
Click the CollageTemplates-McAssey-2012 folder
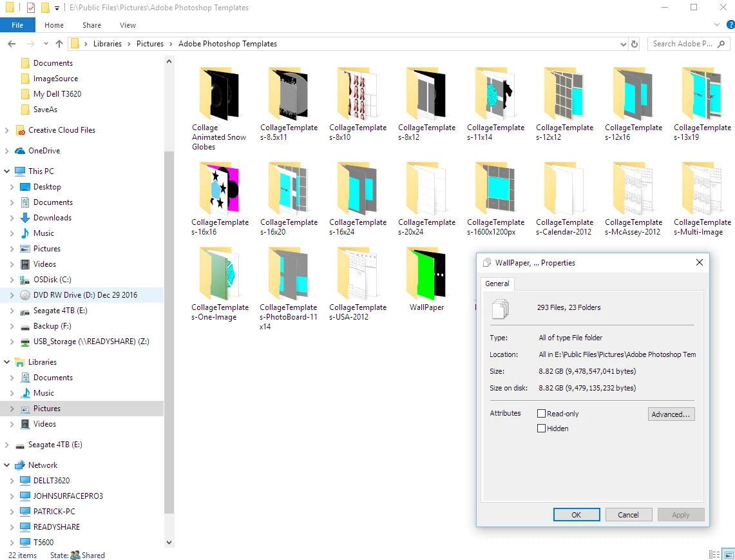(633, 199)
